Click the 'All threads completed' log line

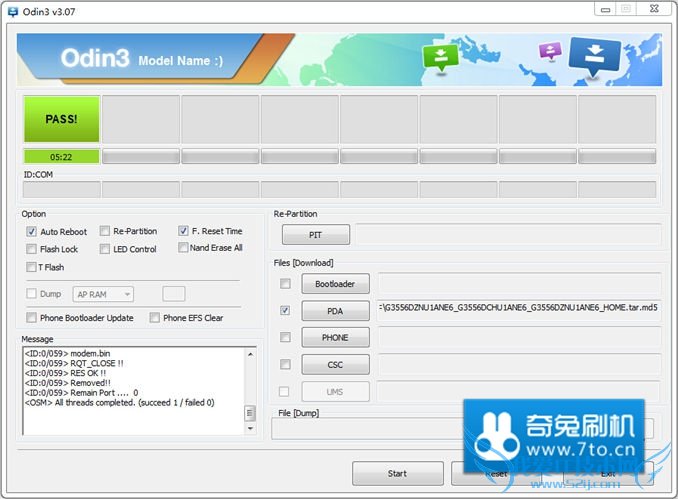click(120, 403)
